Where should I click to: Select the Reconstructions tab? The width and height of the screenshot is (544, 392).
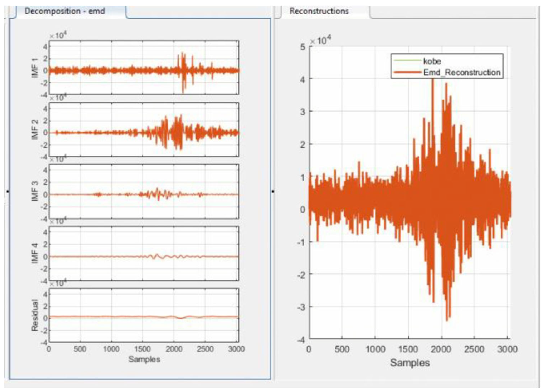click(x=319, y=11)
